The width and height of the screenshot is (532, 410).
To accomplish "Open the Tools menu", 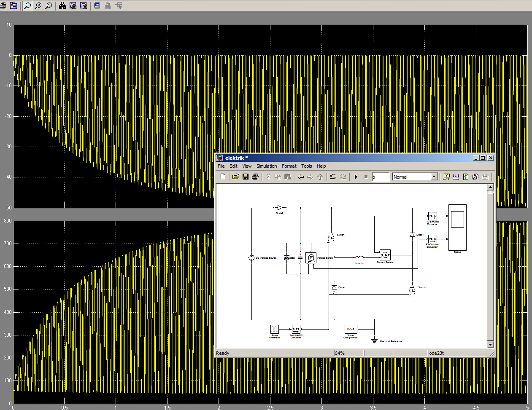I will (307, 166).
